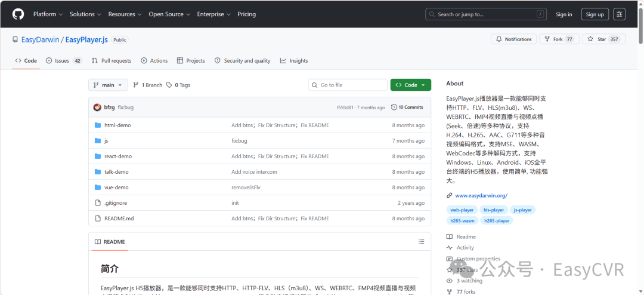
Task: Expand the Platform menu
Action: (48, 14)
